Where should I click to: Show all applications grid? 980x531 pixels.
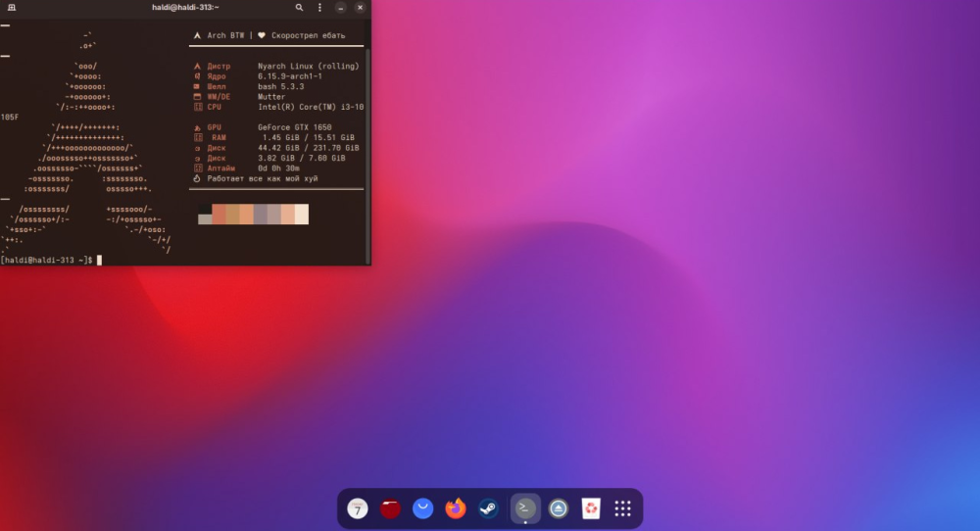pyautogui.click(x=622, y=508)
